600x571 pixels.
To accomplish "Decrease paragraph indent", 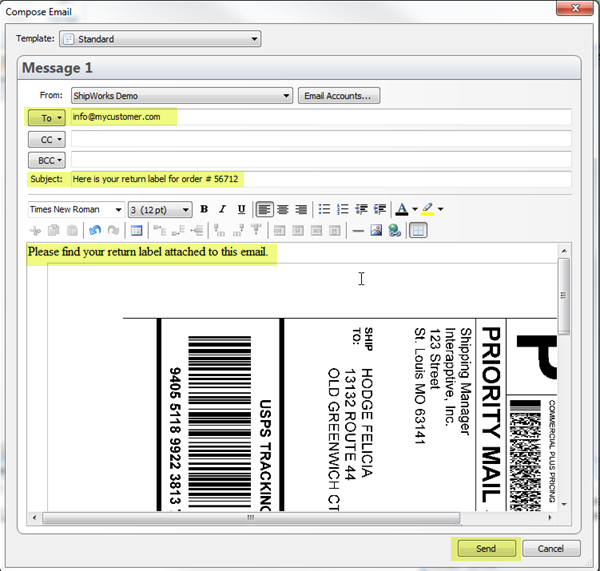I will 361,209.
